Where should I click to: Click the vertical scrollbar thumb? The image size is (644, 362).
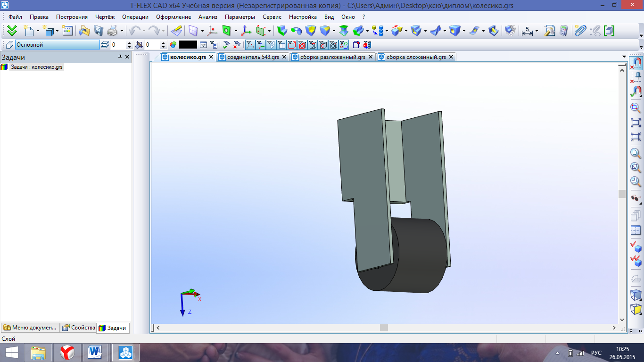point(622,194)
